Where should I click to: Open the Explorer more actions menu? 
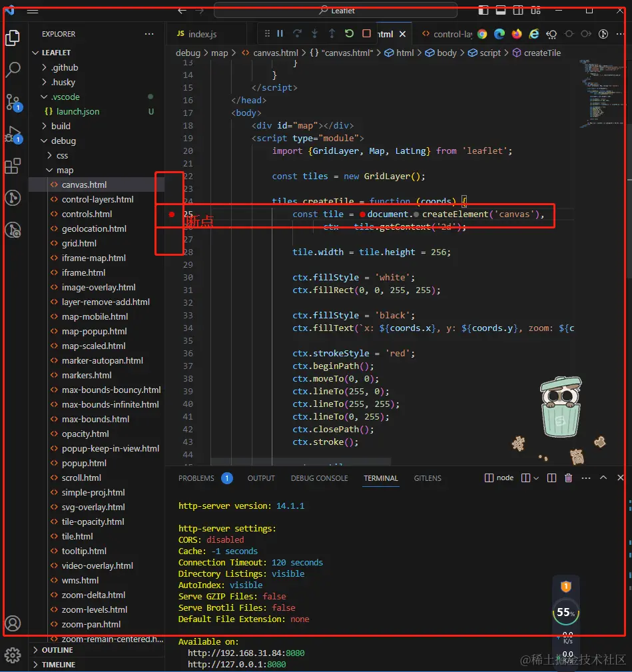click(x=149, y=34)
